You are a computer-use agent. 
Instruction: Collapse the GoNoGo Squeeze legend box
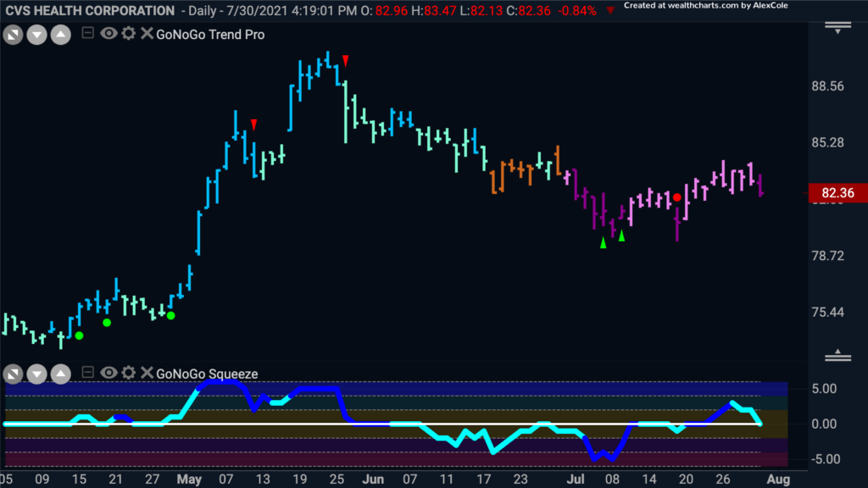click(87, 373)
